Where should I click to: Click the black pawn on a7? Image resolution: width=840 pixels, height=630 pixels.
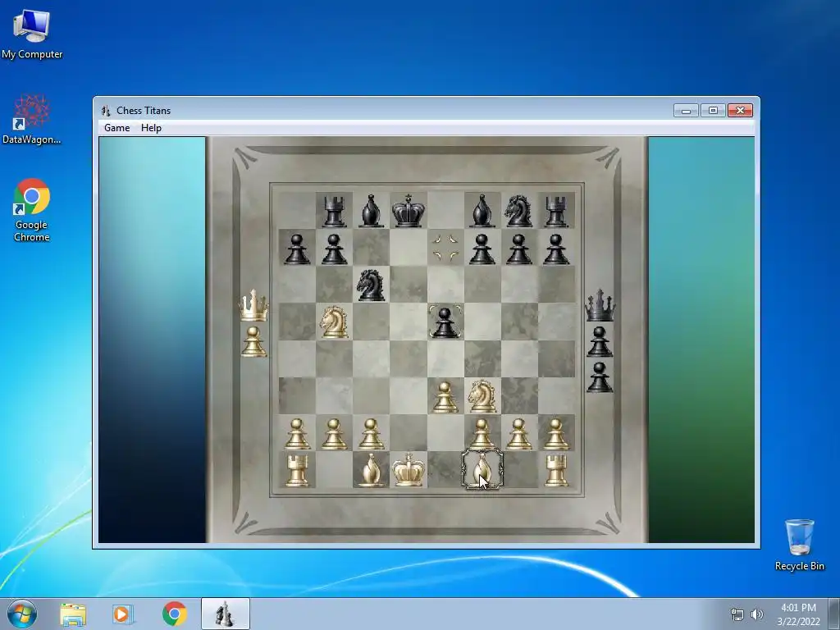[x=297, y=249]
